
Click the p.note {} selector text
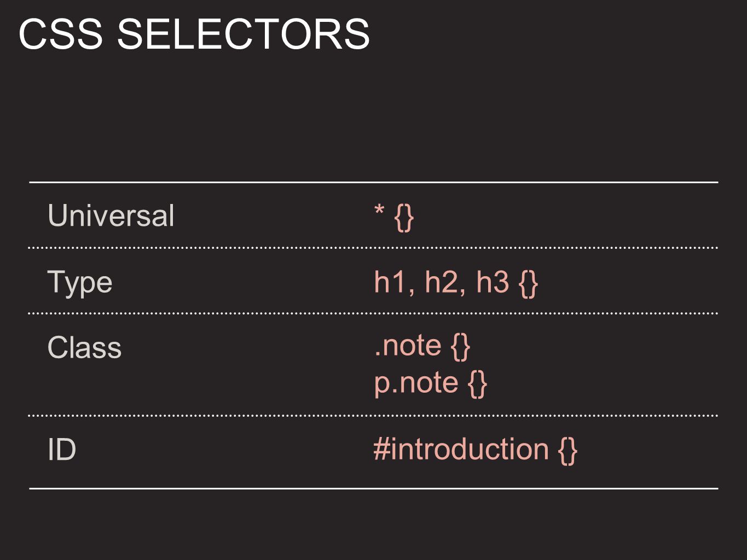point(431,383)
